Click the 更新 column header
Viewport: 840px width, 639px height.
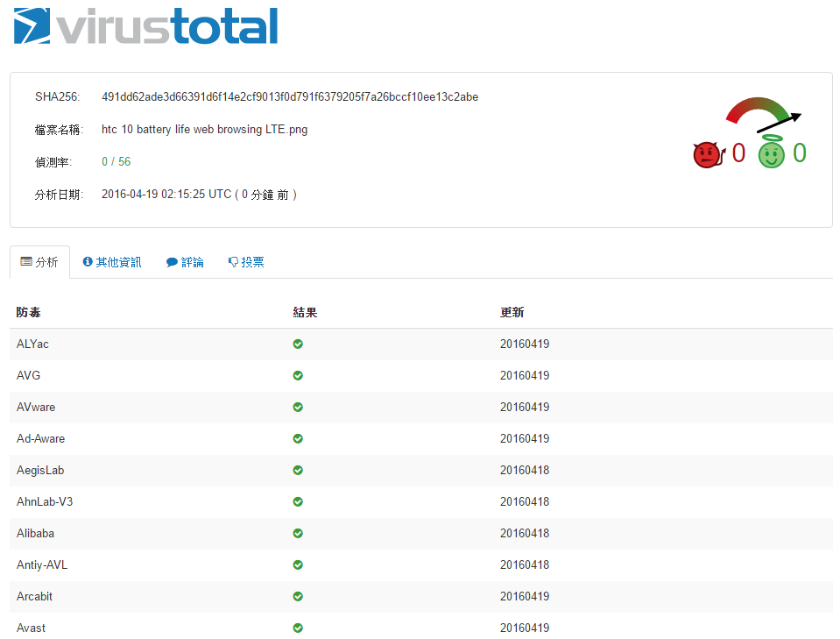pos(512,313)
